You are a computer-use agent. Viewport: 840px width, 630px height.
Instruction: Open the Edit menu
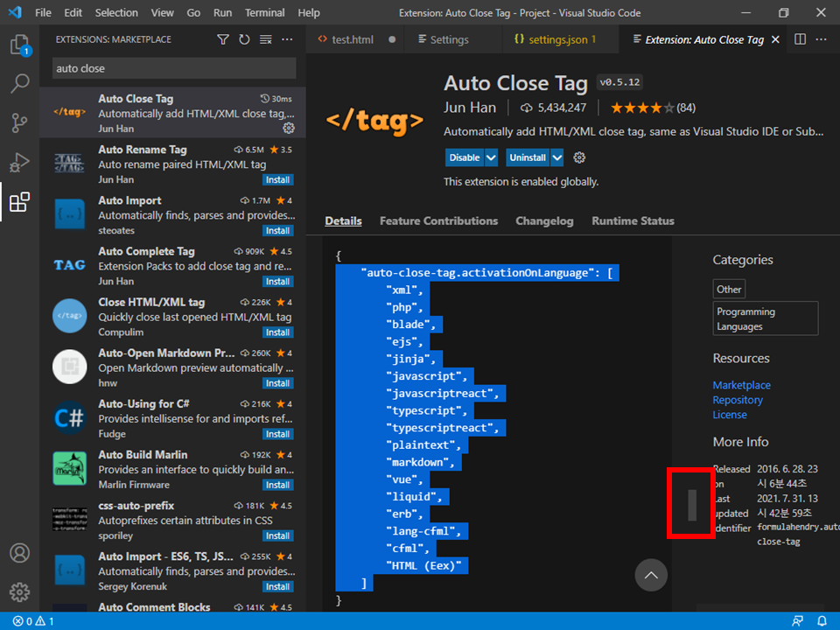pos(73,12)
